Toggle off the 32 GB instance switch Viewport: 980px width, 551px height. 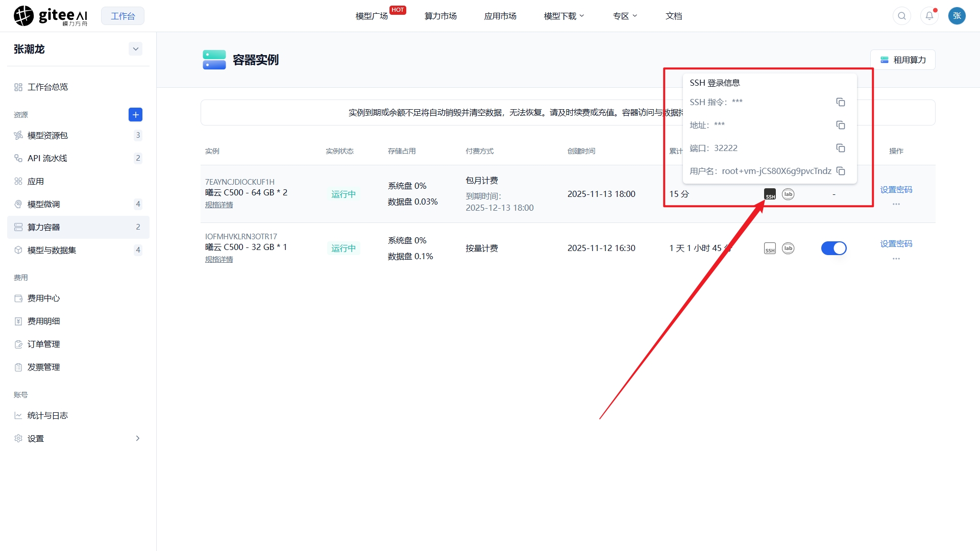click(x=834, y=248)
